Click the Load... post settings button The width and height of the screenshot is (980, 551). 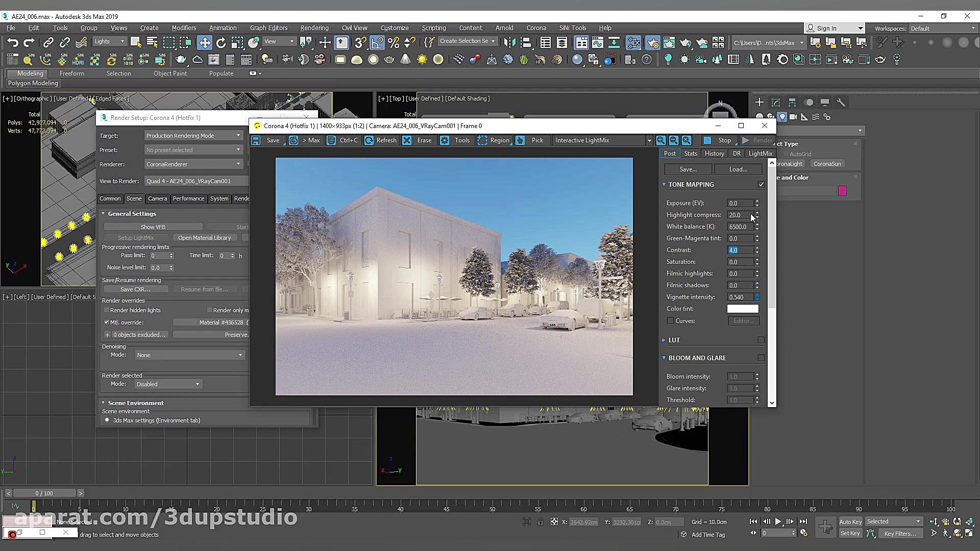coord(738,169)
